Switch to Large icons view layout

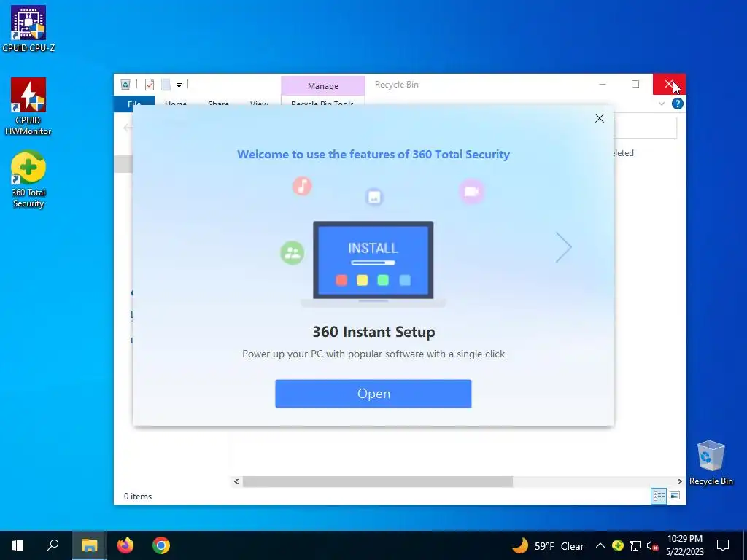pos(675,496)
